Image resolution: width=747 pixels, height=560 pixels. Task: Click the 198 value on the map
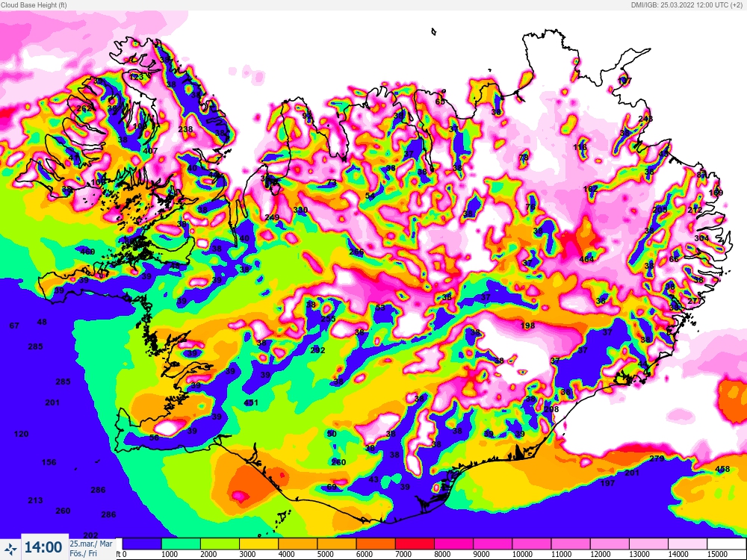click(x=527, y=326)
